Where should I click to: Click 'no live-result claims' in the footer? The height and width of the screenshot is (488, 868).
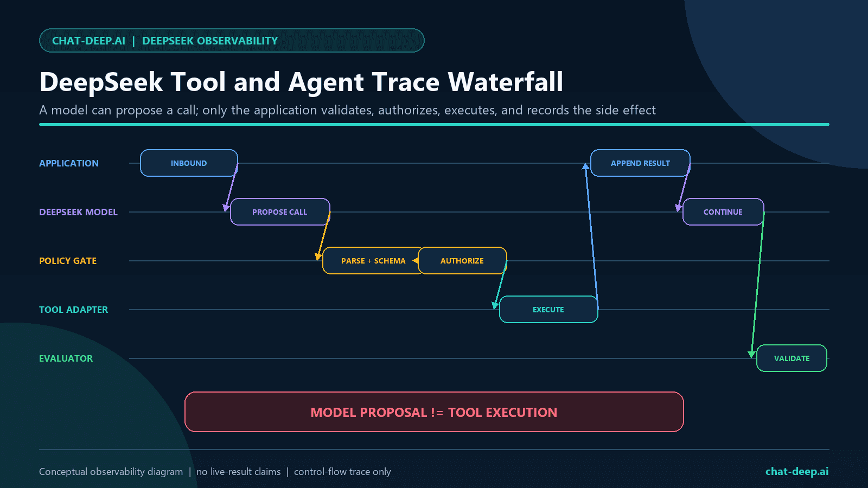pyautogui.click(x=239, y=472)
